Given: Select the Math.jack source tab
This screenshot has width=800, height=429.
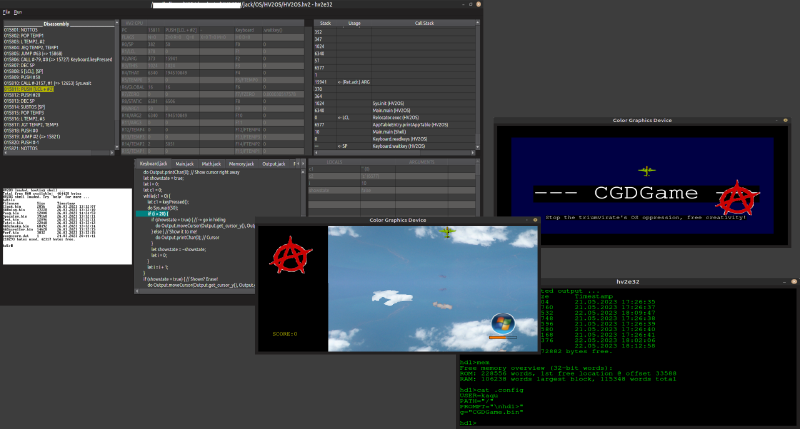Looking at the screenshot, I should coord(211,163).
